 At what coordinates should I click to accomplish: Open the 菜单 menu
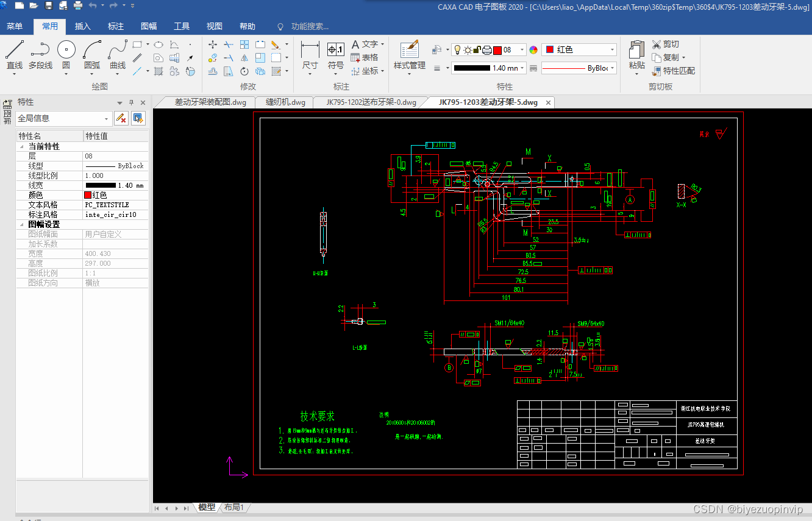tap(15, 26)
